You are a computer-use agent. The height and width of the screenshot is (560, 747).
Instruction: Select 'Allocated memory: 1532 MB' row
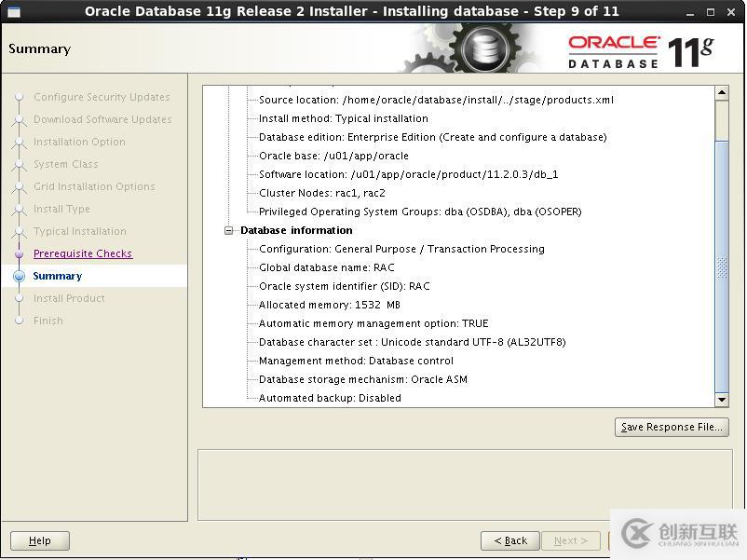tap(329, 305)
